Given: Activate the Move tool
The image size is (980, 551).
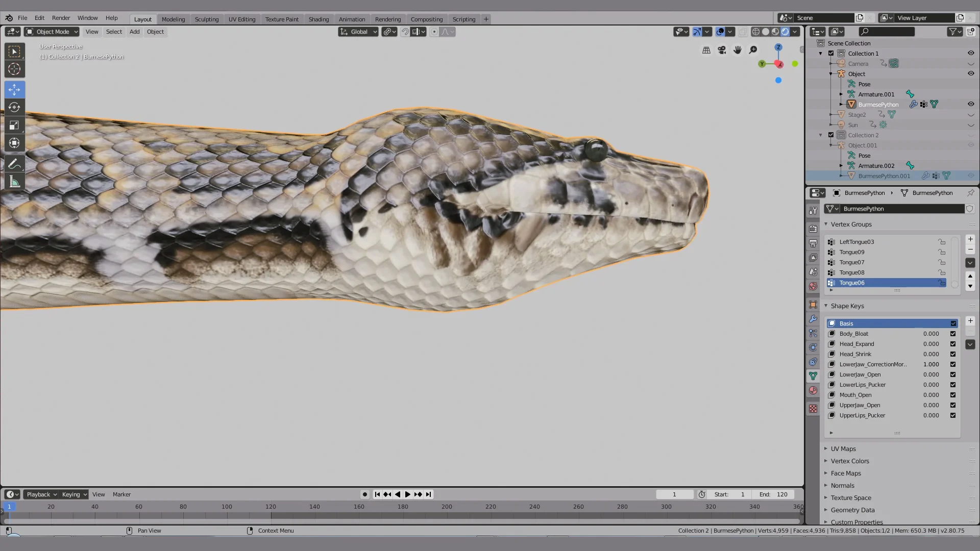Looking at the screenshot, I should [14, 90].
